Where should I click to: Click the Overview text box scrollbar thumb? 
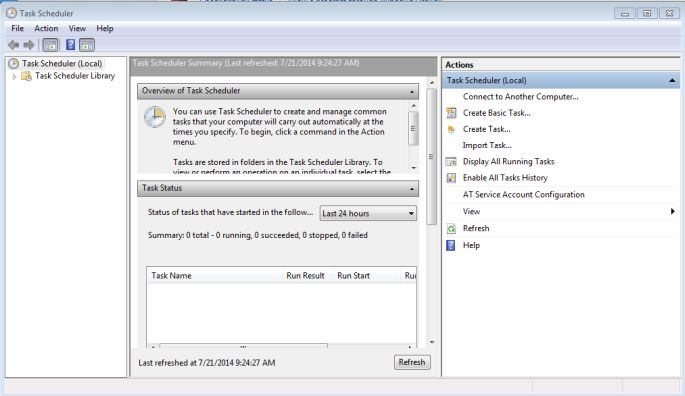413,129
